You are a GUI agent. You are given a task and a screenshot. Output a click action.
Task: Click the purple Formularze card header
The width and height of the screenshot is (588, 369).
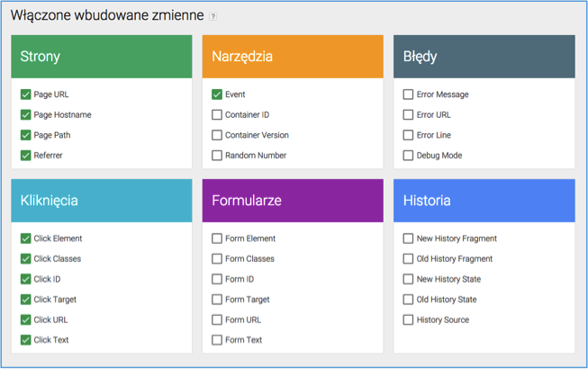pos(293,201)
